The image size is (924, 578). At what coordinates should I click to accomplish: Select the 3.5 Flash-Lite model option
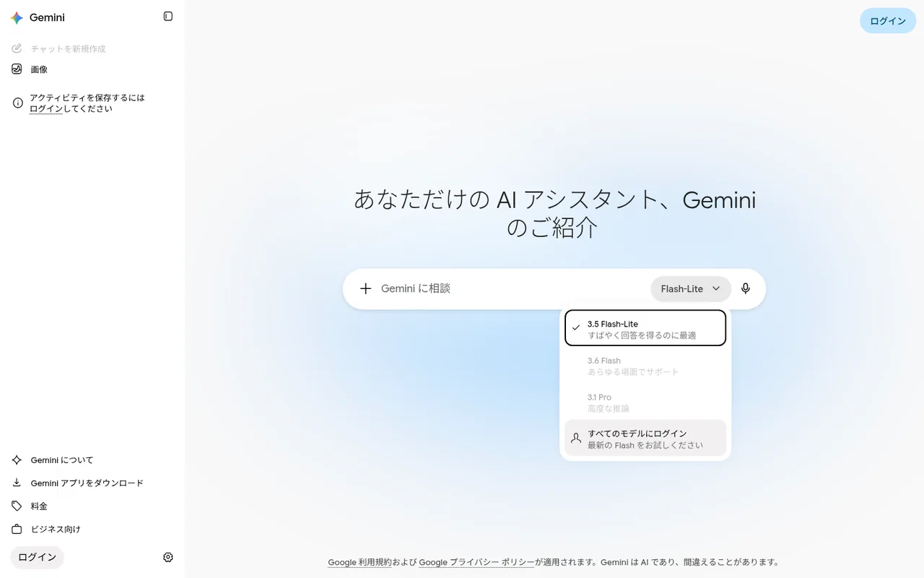pos(645,328)
